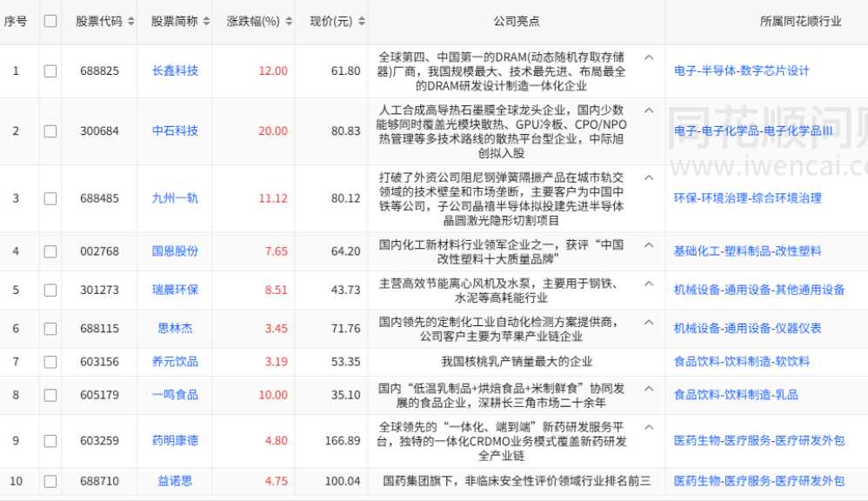Open 药明康德 stock link
The height and width of the screenshot is (501, 868).
(175, 441)
